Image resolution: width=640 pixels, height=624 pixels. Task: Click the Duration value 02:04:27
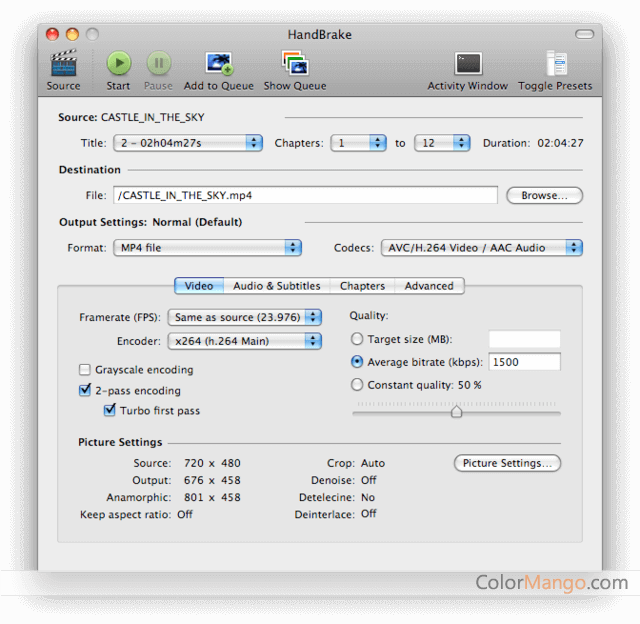point(560,143)
